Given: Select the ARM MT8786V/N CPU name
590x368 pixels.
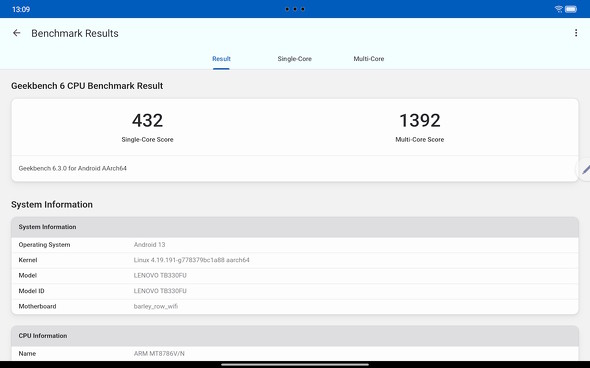Looking at the screenshot, I should click(159, 354).
